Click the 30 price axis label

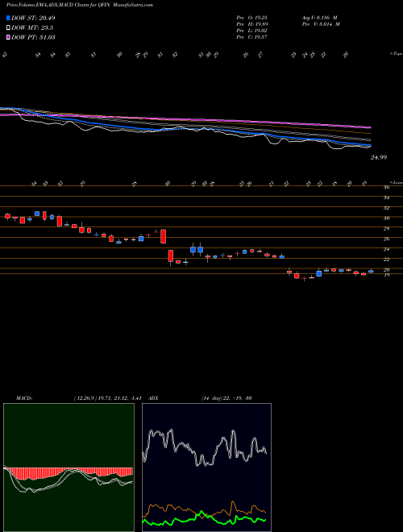click(386, 218)
